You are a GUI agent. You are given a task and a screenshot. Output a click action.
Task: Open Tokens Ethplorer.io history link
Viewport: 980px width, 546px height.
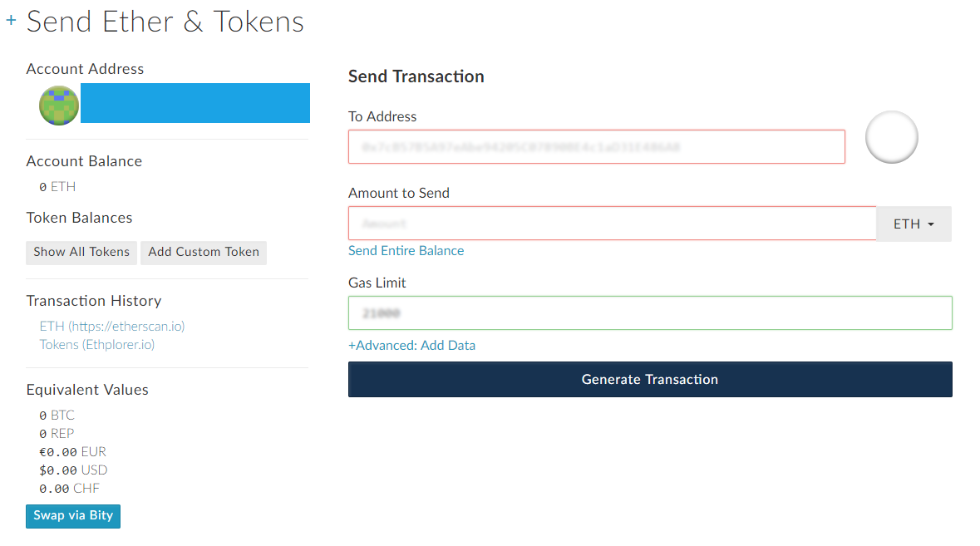[97, 344]
